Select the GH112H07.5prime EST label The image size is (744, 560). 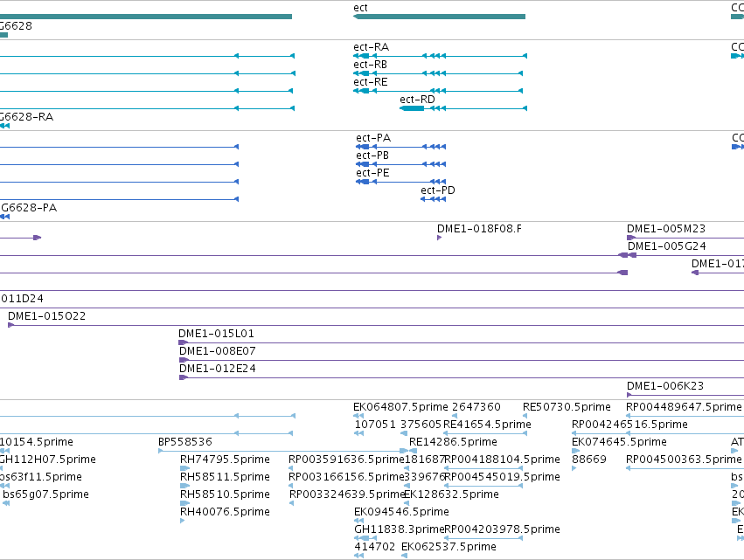click(47, 460)
